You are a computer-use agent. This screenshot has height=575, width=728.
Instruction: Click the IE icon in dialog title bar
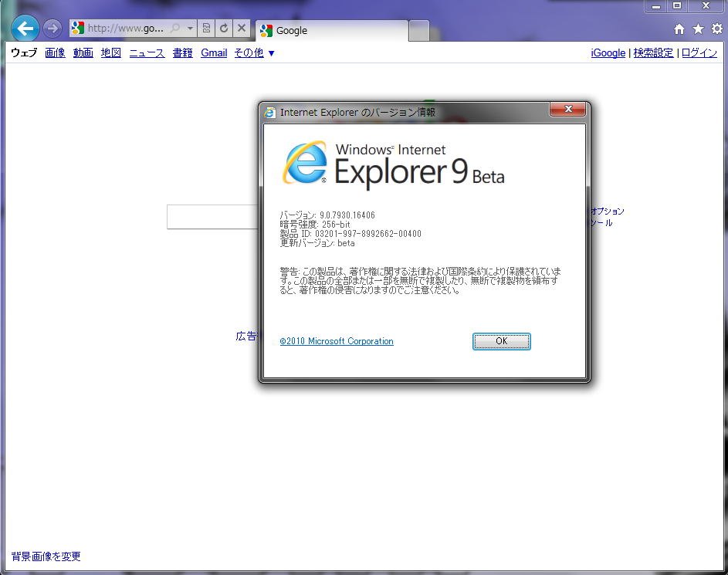(x=269, y=113)
